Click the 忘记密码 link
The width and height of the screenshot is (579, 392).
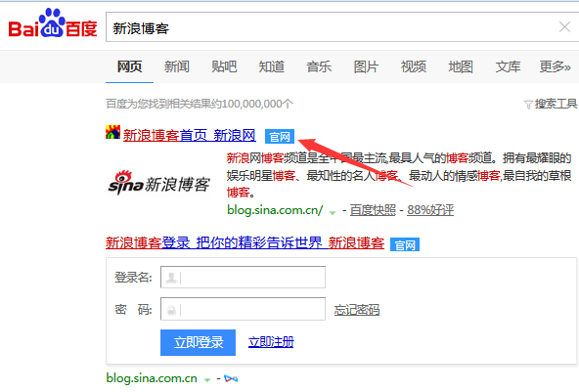(357, 310)
